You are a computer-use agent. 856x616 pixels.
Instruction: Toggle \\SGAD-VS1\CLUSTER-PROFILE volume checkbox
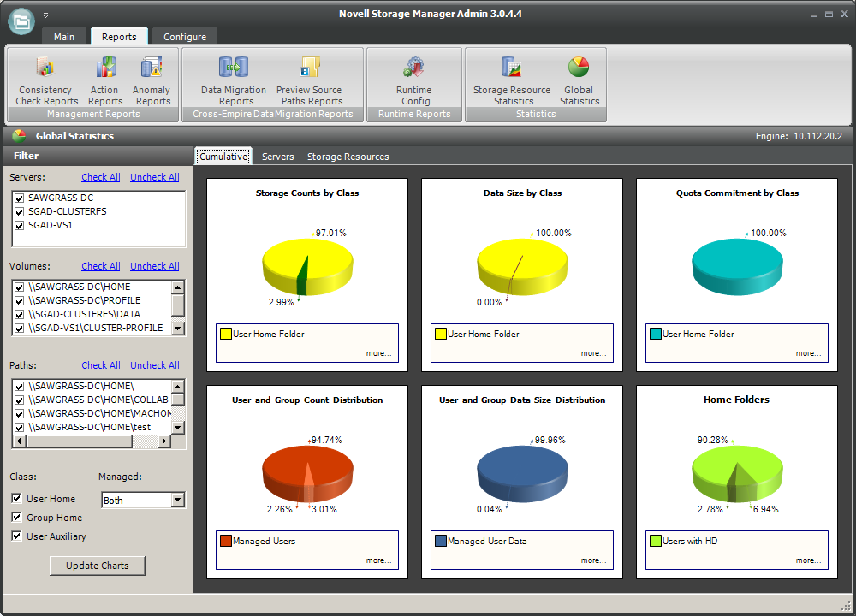point(19,328)
